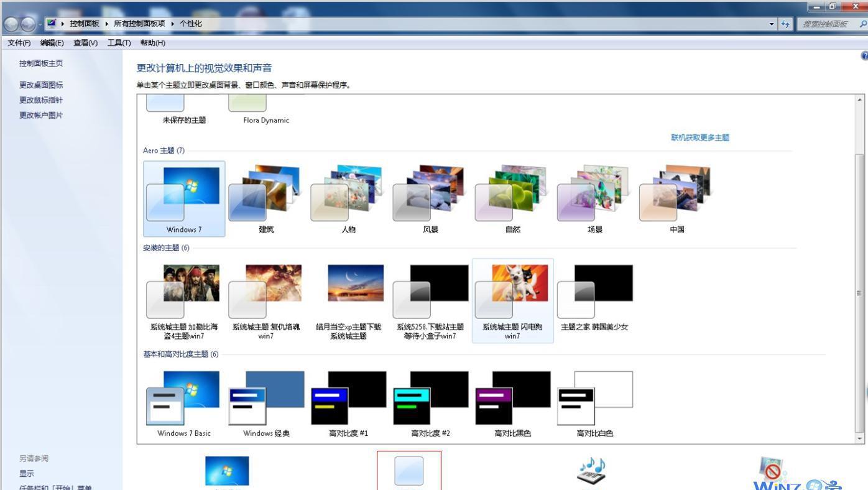868x490 pixels.
Task: Select the 高对比度 #1 theme
Action: tap(348, 404)
